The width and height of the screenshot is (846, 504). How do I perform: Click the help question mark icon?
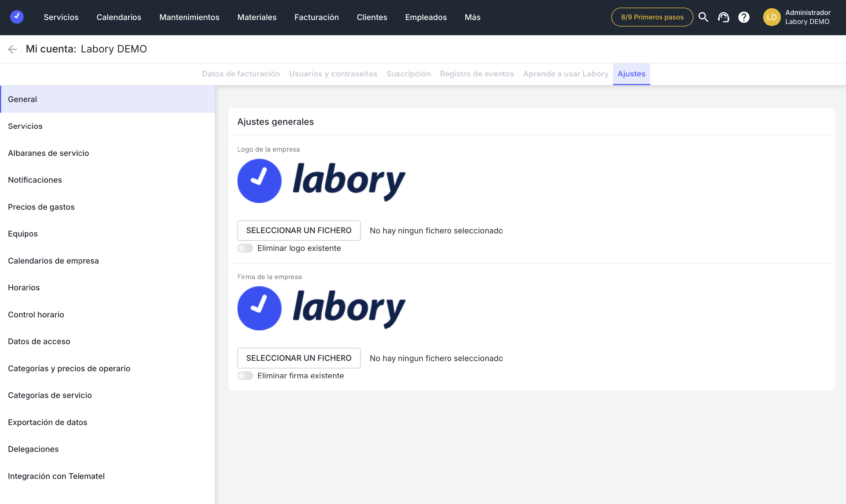pyautogui.click(x=744, y=17)
